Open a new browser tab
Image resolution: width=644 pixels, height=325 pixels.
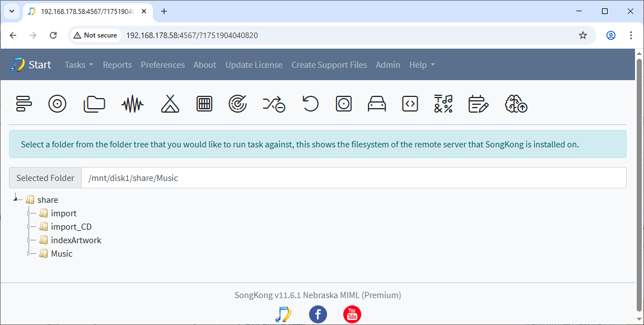[x=164, y=11]
